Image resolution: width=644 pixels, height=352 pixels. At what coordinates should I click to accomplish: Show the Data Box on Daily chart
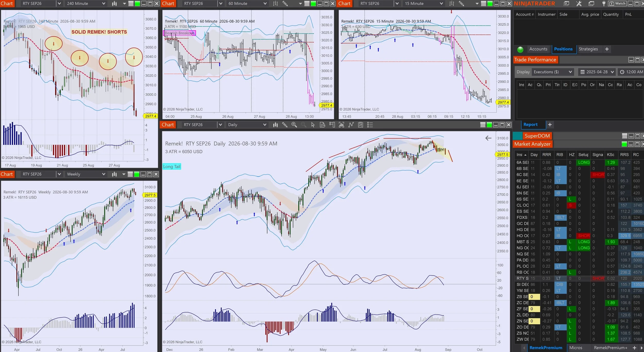[322, 125]
